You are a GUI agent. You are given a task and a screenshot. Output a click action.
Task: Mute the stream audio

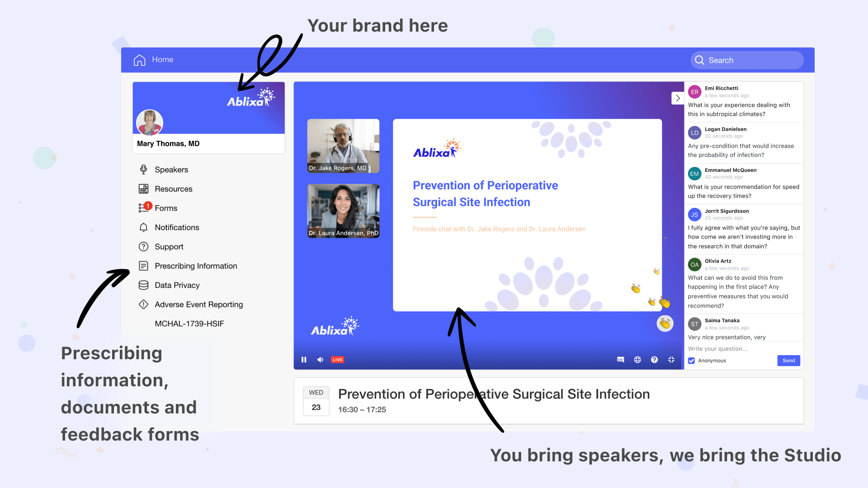pyautogui.click(x=320, y=359)
